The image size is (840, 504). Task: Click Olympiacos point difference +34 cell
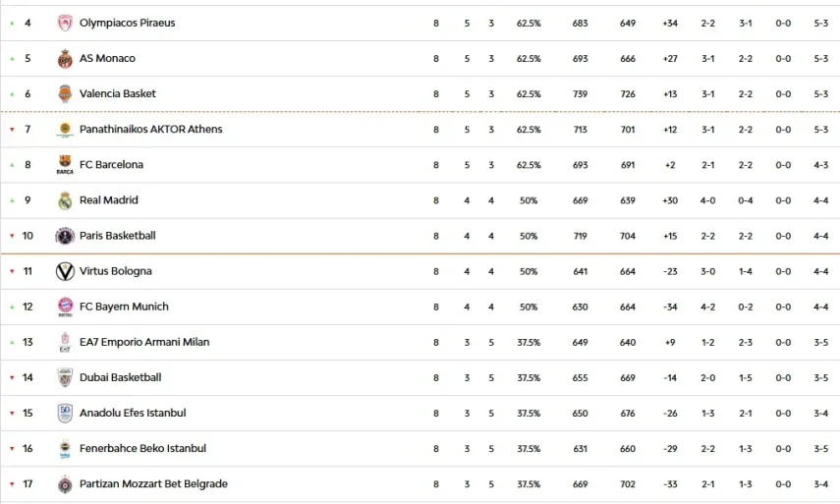point(670,23)
